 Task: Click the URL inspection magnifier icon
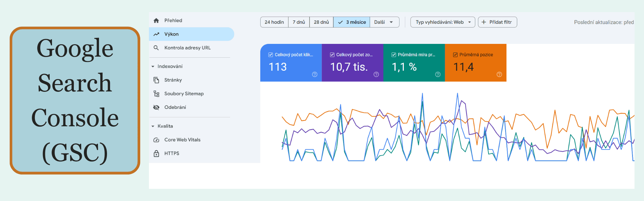(x=156, y=48)
